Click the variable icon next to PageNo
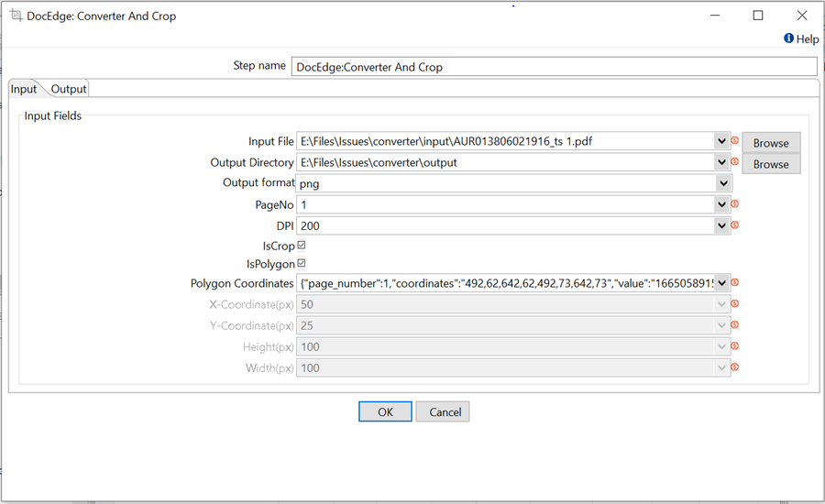This screenshot has height=504, width=825. click(735, 204)
